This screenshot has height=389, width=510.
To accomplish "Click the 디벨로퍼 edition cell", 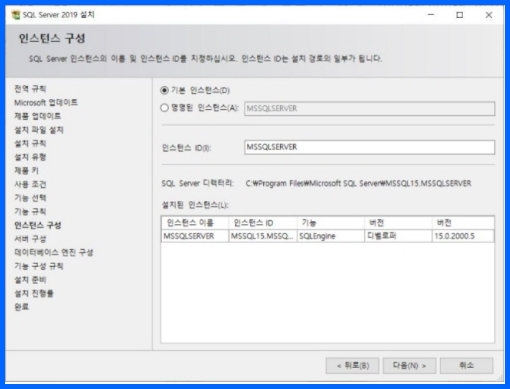I will (x=398, y=236).
